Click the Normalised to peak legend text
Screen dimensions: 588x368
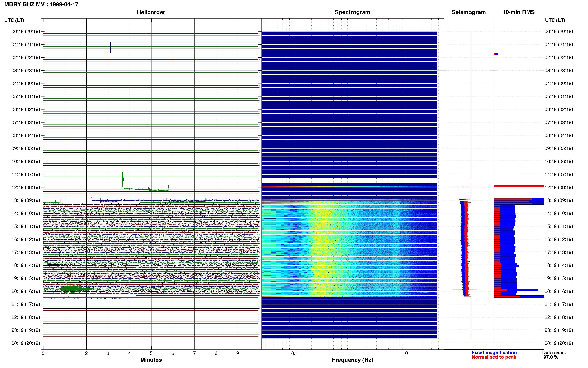(x=494, y=357)
